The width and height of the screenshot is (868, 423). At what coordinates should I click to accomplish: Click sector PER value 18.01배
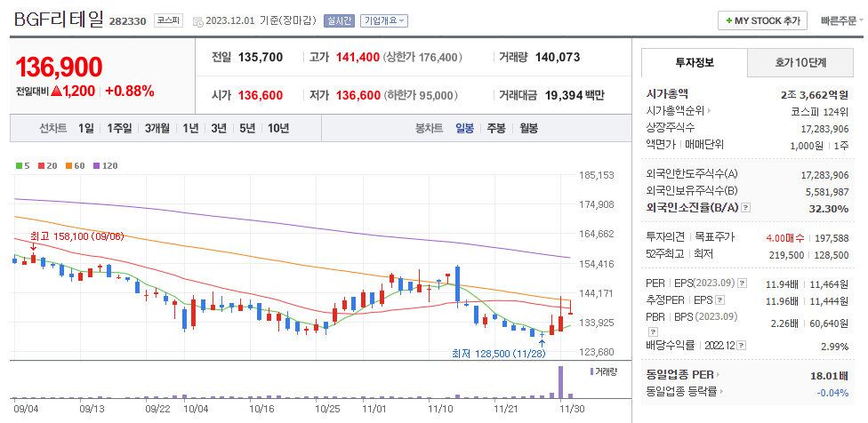829,376
